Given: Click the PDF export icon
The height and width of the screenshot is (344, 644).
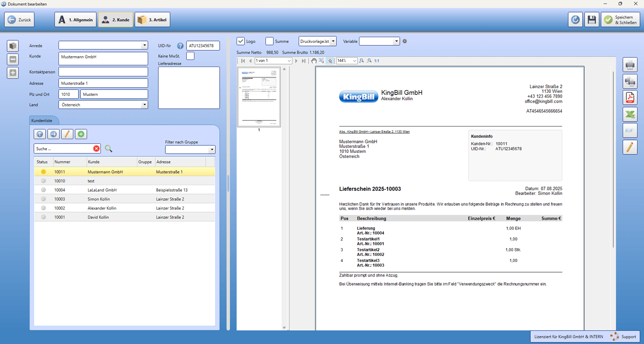Looking at the screenshot, I should pyautogui.click(x=630, y=97).
